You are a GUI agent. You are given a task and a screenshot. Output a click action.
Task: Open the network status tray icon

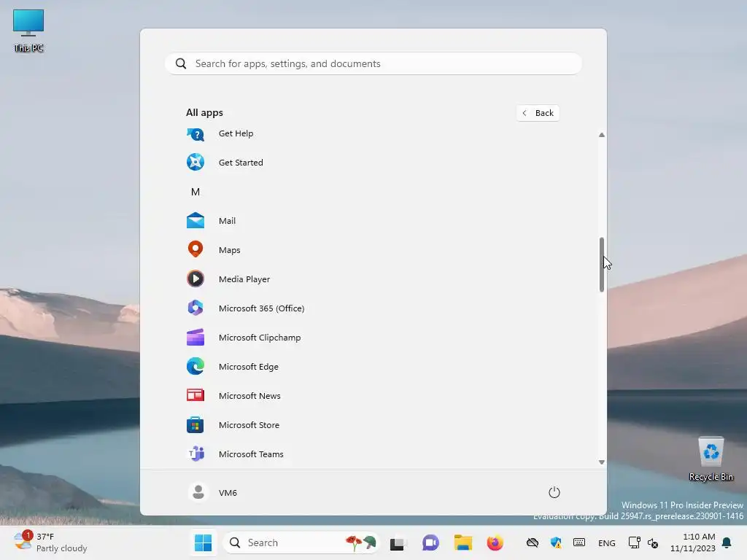(x=634, y=542)
